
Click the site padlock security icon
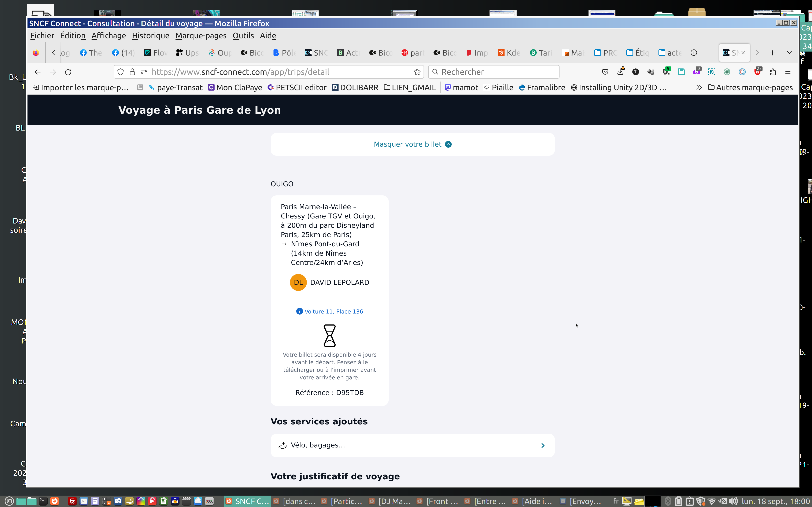pos(132,72)
